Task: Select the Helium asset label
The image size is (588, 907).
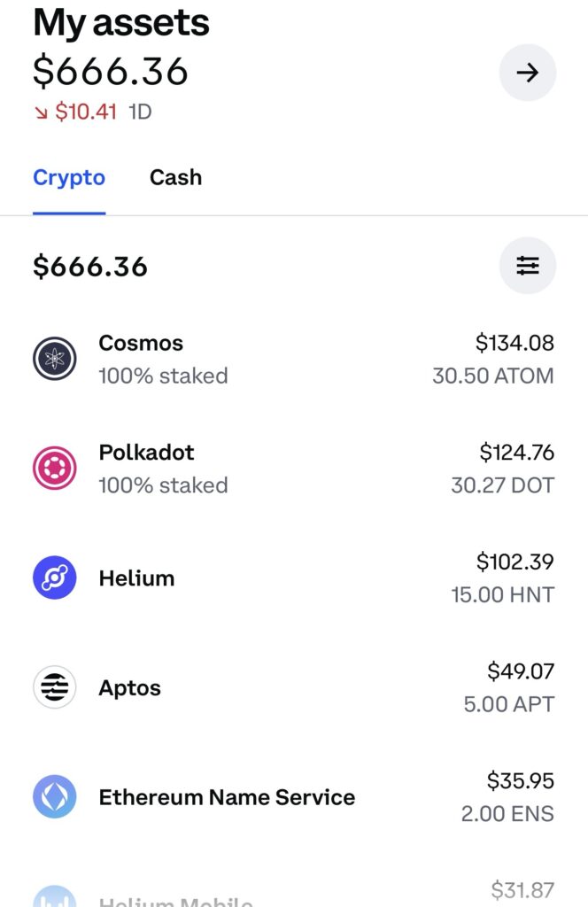Action: click(136, 578)
